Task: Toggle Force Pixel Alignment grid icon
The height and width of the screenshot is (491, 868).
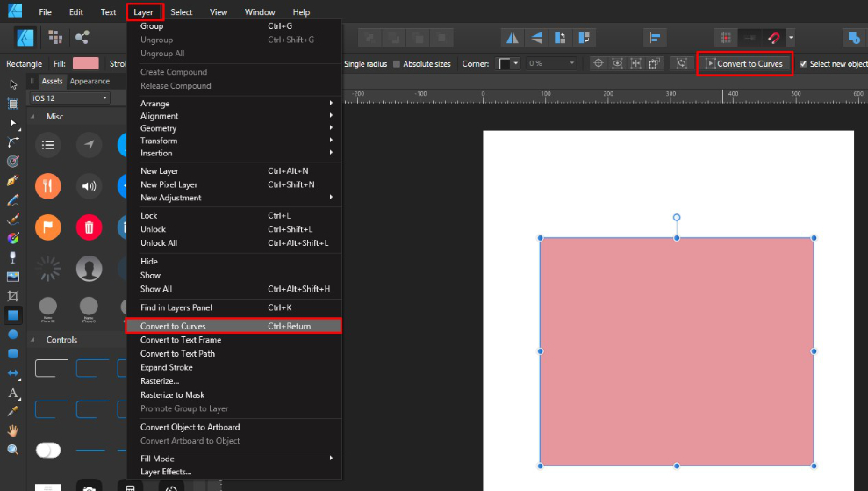Action: tap(726, 38)
